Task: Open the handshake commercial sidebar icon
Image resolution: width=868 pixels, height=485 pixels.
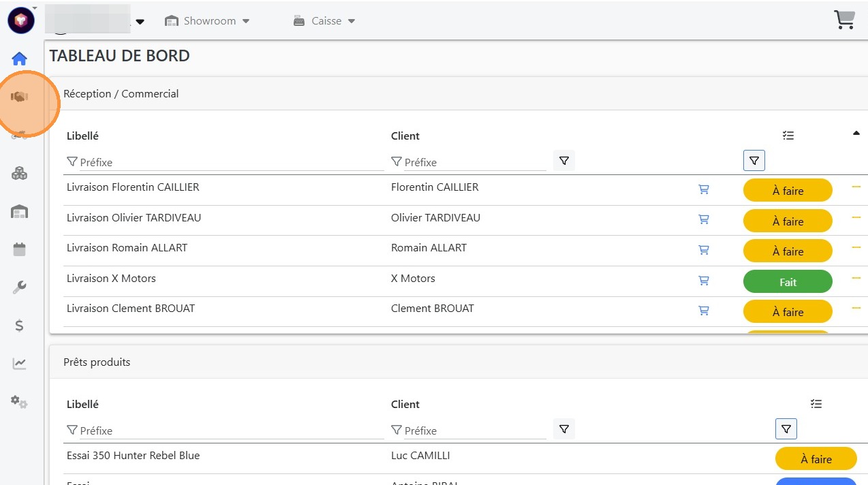Action: tap(19, 97)
